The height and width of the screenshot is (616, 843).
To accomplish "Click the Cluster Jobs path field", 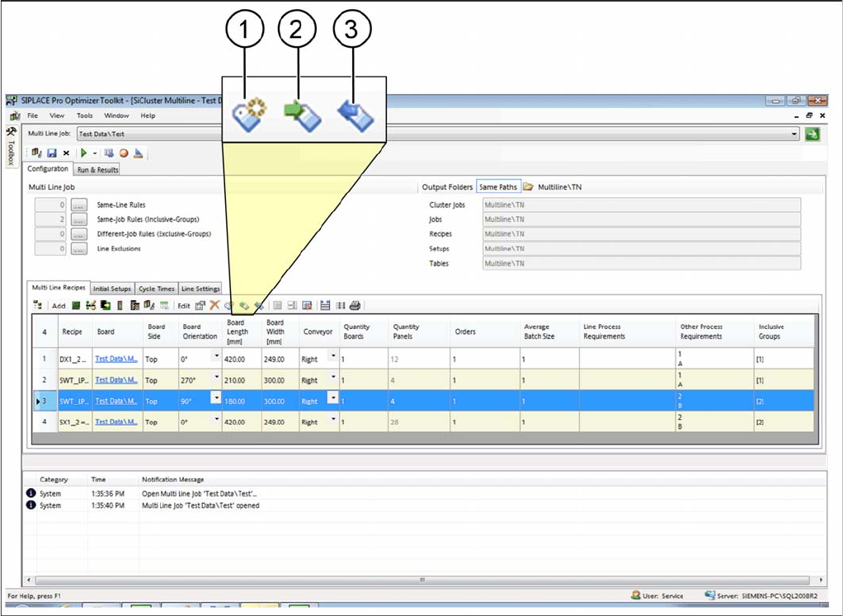I will tap(640, 205).
